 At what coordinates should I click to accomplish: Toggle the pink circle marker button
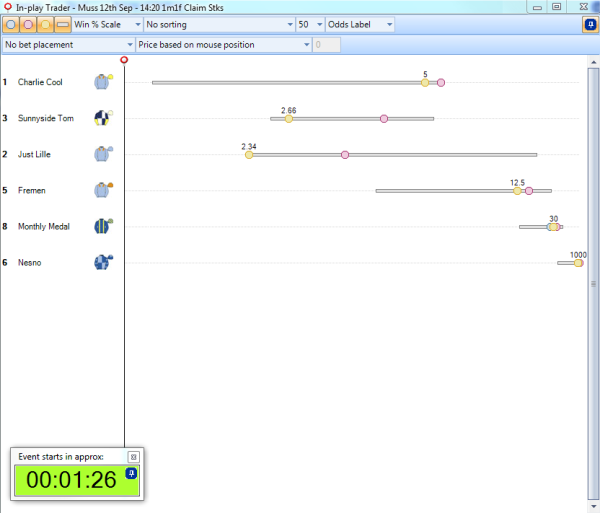[x=29, y=24]
